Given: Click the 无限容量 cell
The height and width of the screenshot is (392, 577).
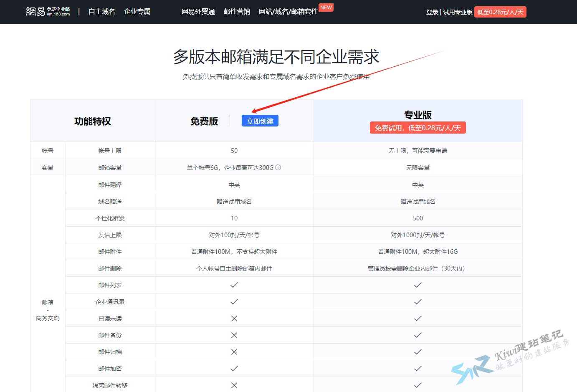Looking at the screenshot, I should (418, 168).
